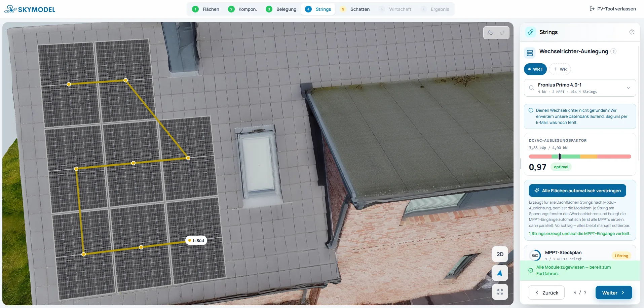Expand inverter list chevron

[x=629, y=88]
